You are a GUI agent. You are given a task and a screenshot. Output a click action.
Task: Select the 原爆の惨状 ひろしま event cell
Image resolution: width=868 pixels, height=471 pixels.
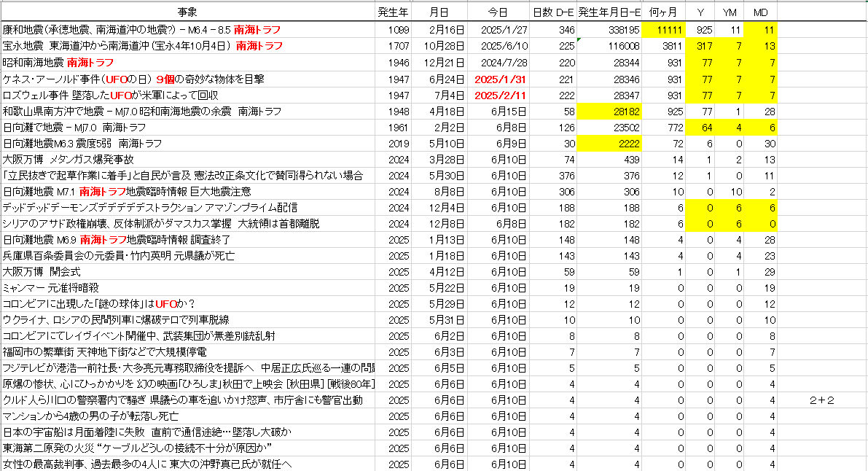click(x=187, y=384)
